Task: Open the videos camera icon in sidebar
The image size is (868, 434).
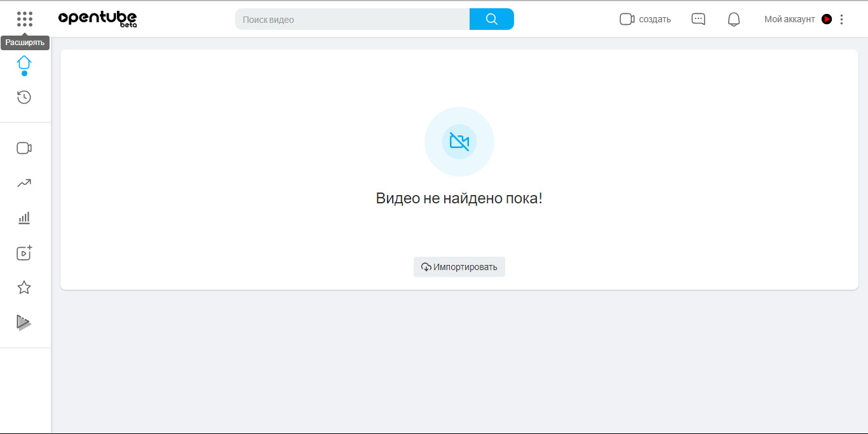Action: pos(24,148)
